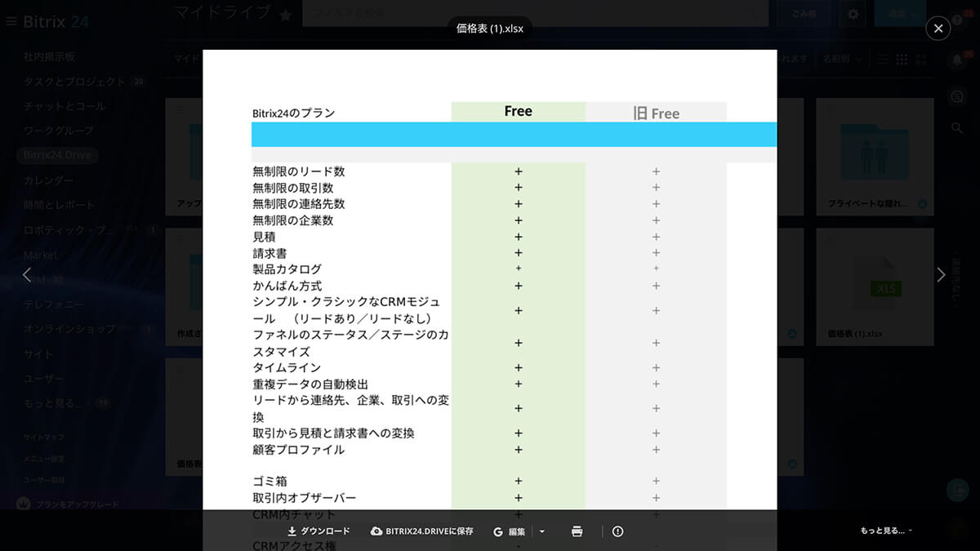Screen dimensions: 980x551
Task: Click the Bitrix 24 logo
Action: (x=56, y=22)
